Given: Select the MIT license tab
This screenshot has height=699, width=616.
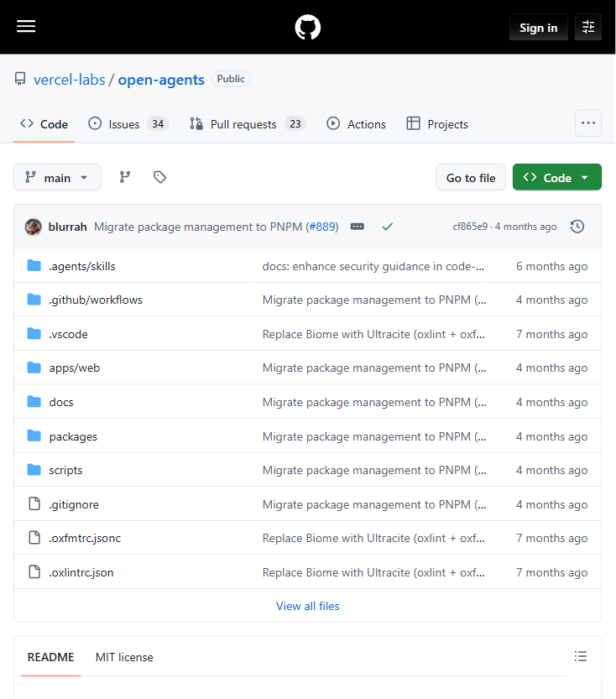Looking at the screenshot, I should [124, 657].
